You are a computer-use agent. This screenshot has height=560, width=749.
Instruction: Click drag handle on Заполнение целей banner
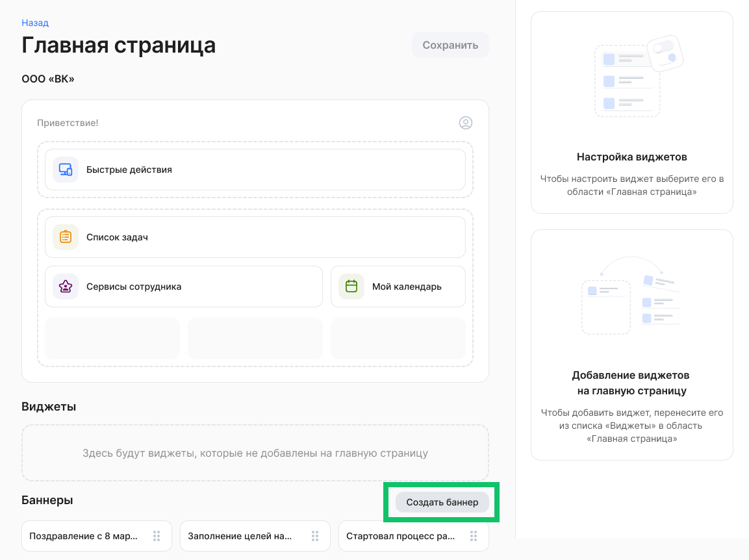tap(315, 536)
